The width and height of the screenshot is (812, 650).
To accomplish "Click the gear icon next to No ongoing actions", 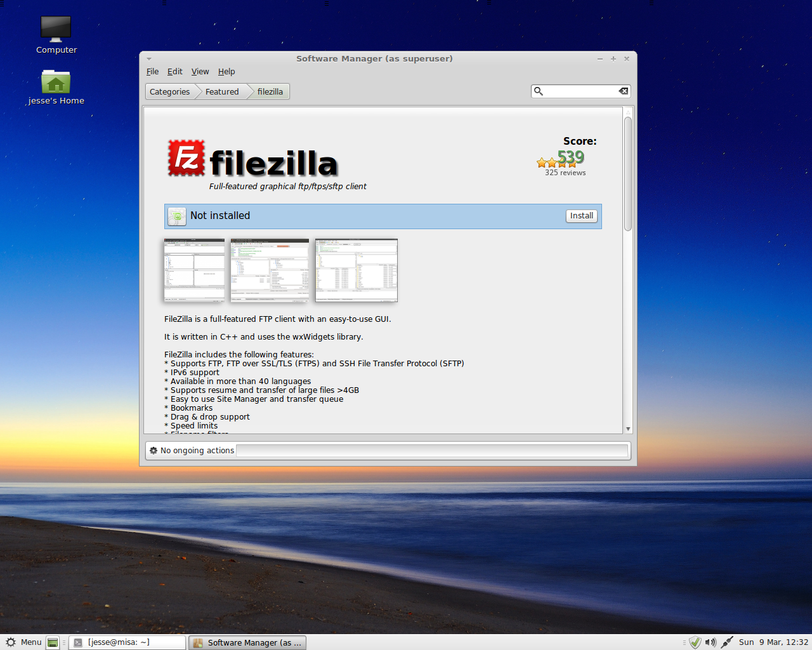I will [154, 451].
